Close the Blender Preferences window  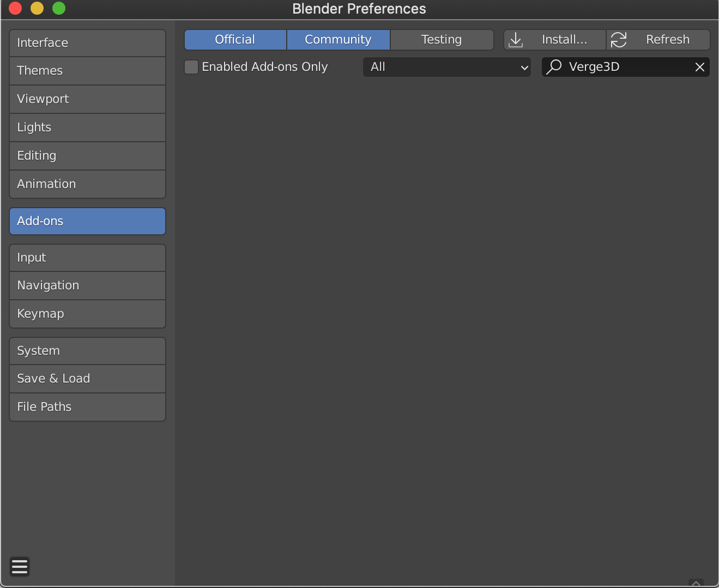(15, 8)
